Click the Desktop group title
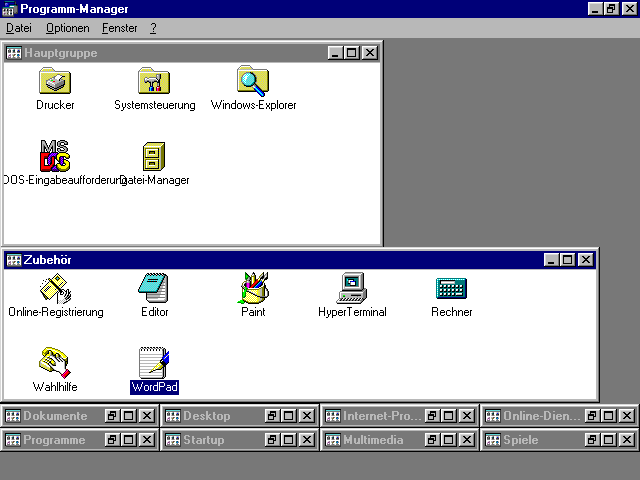 point(207,416)
